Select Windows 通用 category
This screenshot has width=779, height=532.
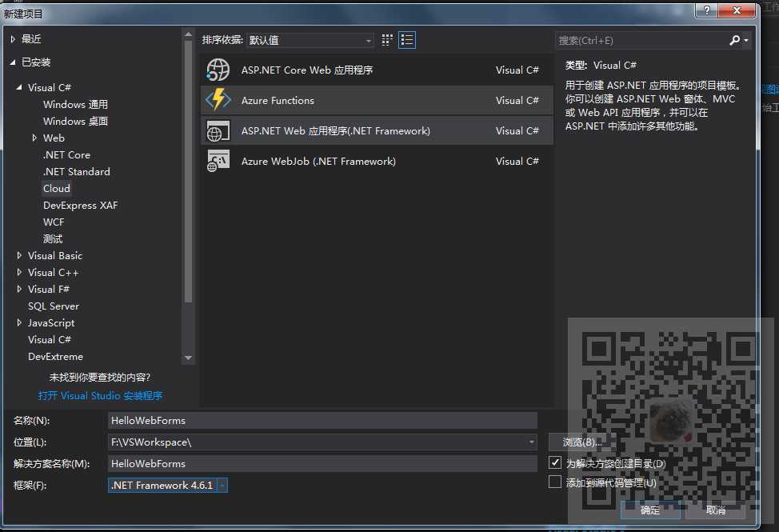[75, 104]
